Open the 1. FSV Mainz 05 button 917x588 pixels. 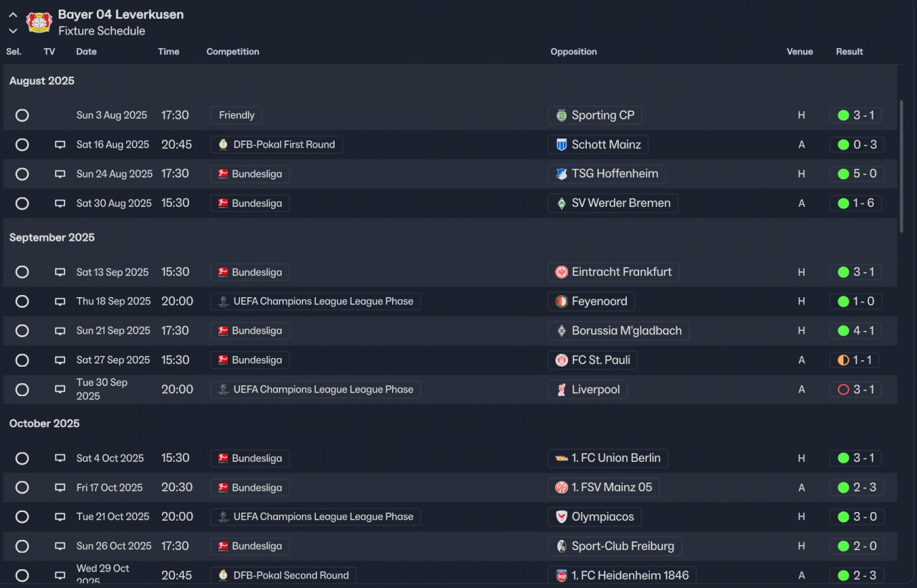[604, 488]
